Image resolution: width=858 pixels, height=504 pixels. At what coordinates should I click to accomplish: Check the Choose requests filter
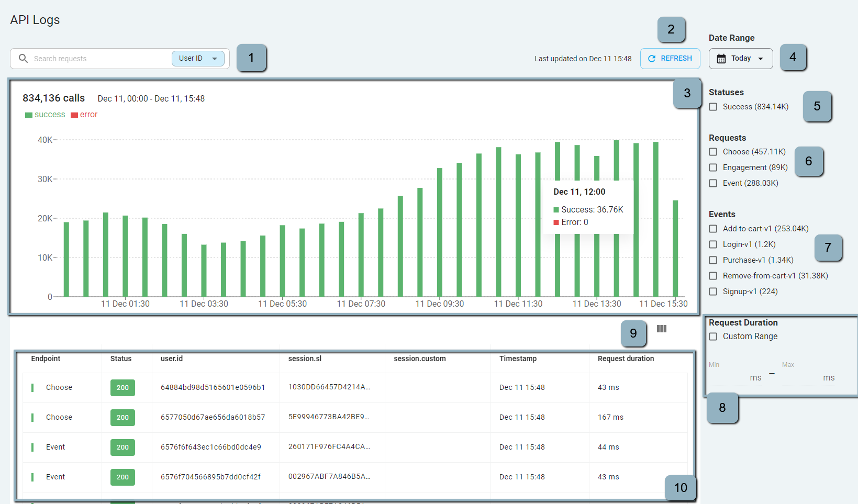[713, 152]
